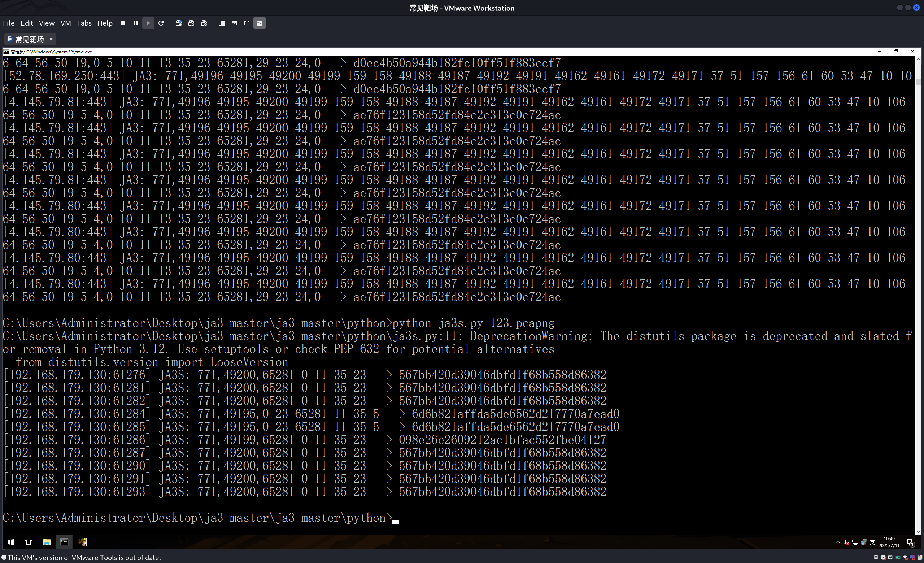Pause the virtual machine
Image resolution: width=924 pixels, height=563 pixels.
(x=136, y=23)
